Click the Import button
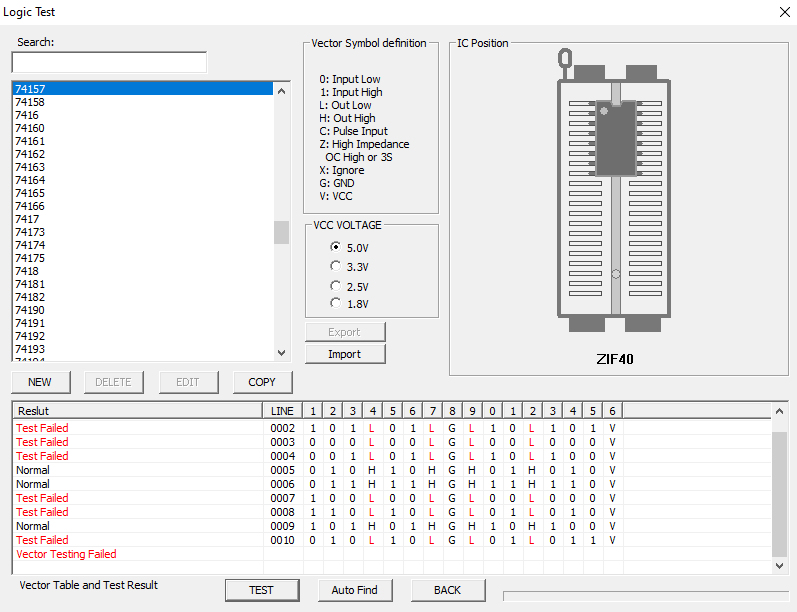797x612 pixels. (x=345, y=354)
